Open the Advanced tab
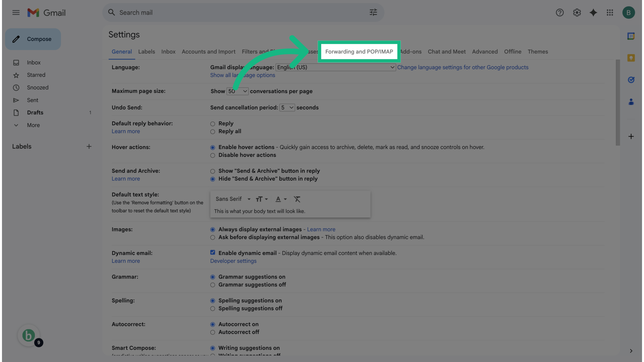 click(485, 52)
